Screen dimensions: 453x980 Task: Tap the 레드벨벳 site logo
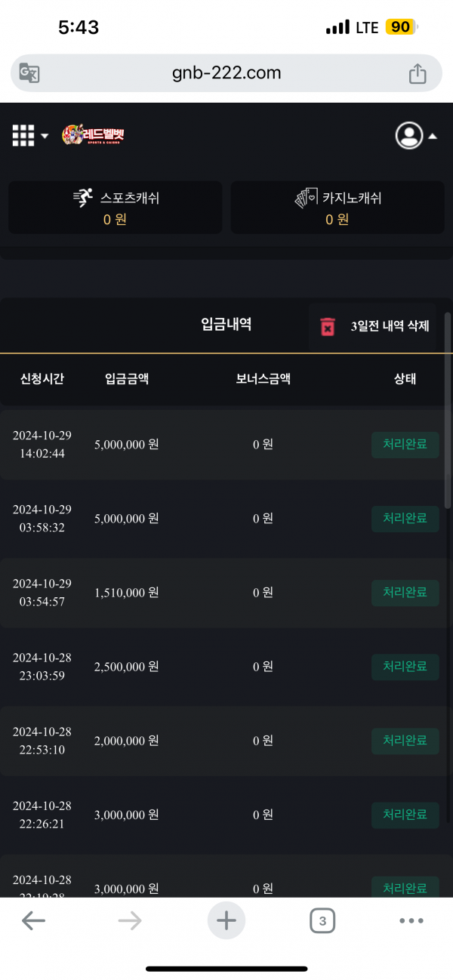tap(93, 135)
